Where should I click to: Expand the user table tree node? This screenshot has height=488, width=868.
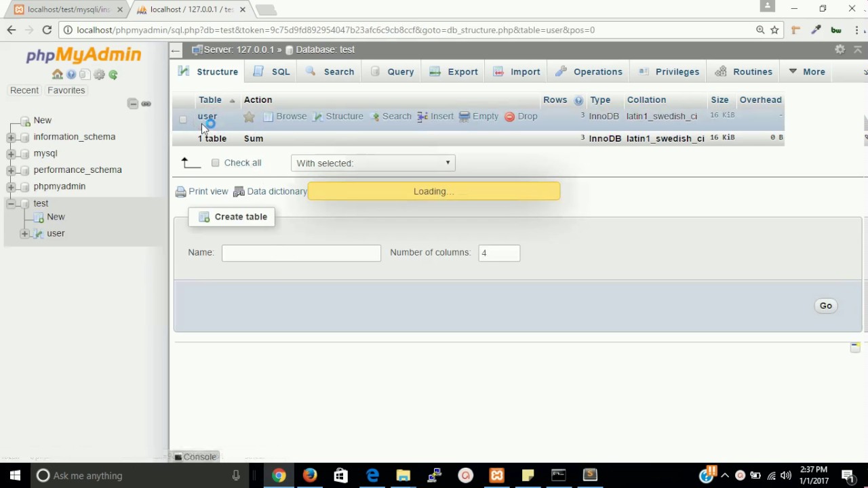[x=24, y=234]
